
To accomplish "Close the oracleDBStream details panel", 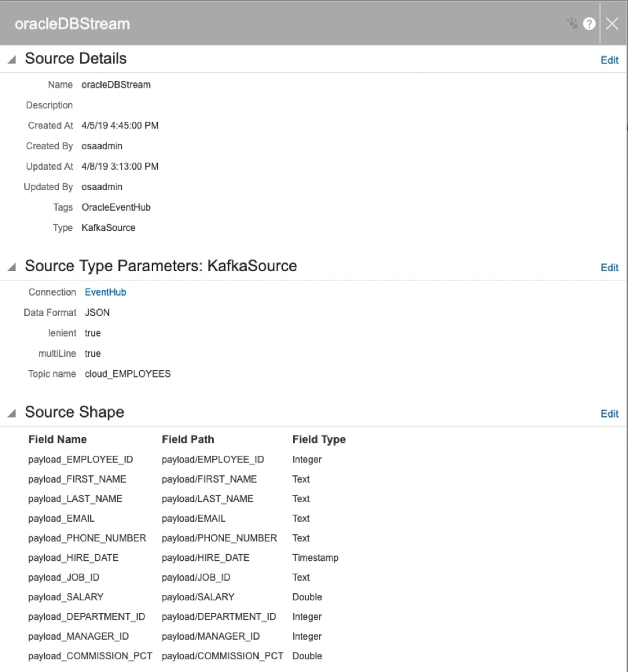I will [612, 23].
